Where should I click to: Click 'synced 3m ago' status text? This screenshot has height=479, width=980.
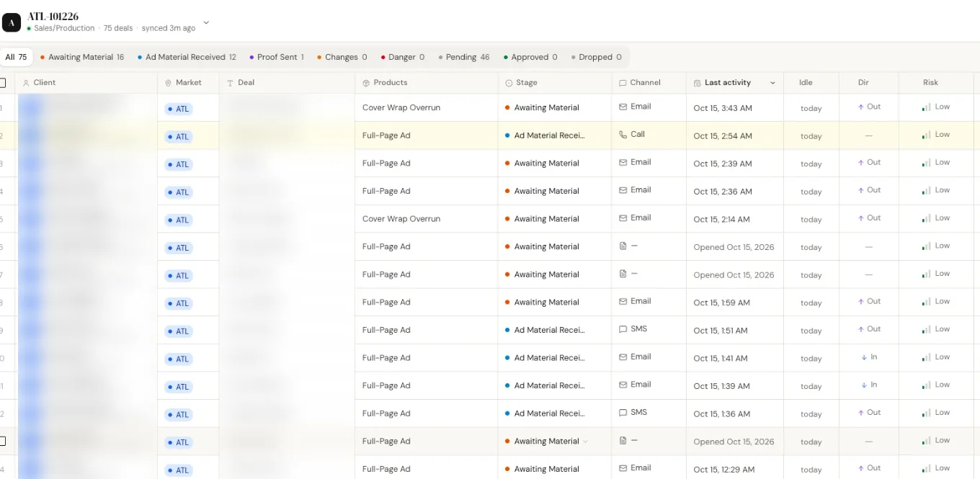[x=169, y=28]
